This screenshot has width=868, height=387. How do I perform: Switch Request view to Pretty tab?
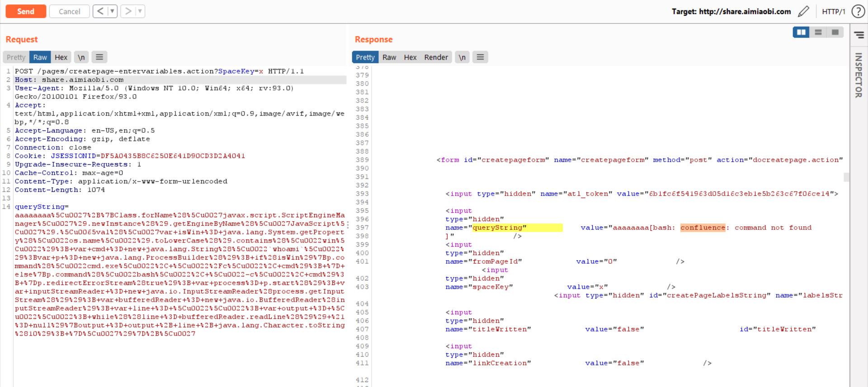(x=16, y=57)
